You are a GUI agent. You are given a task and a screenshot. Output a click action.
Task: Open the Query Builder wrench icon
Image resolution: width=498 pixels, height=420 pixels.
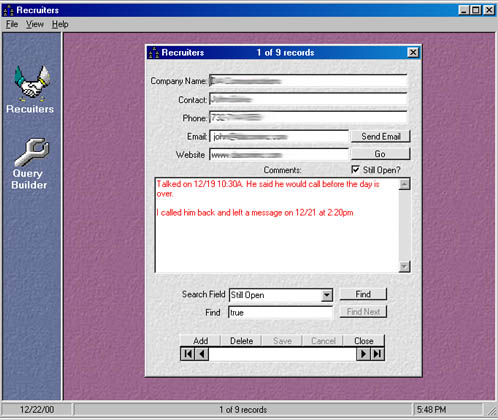[32, 152]
